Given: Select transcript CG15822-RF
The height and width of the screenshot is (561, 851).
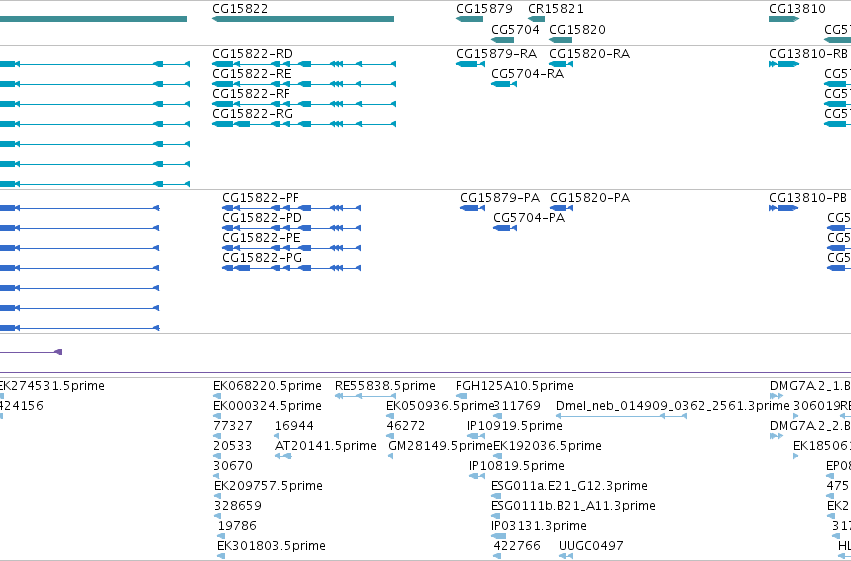Looking at the screenshot, I should click(304, 104).
